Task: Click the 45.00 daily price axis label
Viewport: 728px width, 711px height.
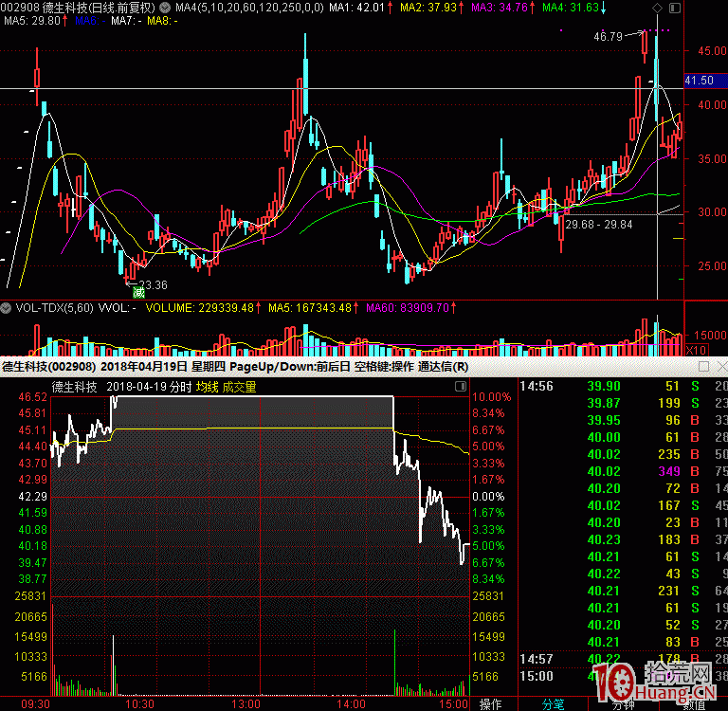Action: click(x=712, y=50)
